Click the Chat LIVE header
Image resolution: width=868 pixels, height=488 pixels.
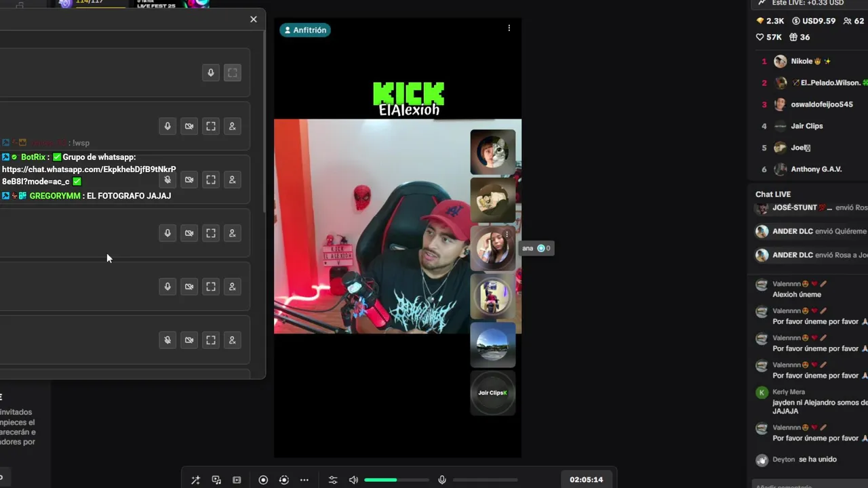773,195
